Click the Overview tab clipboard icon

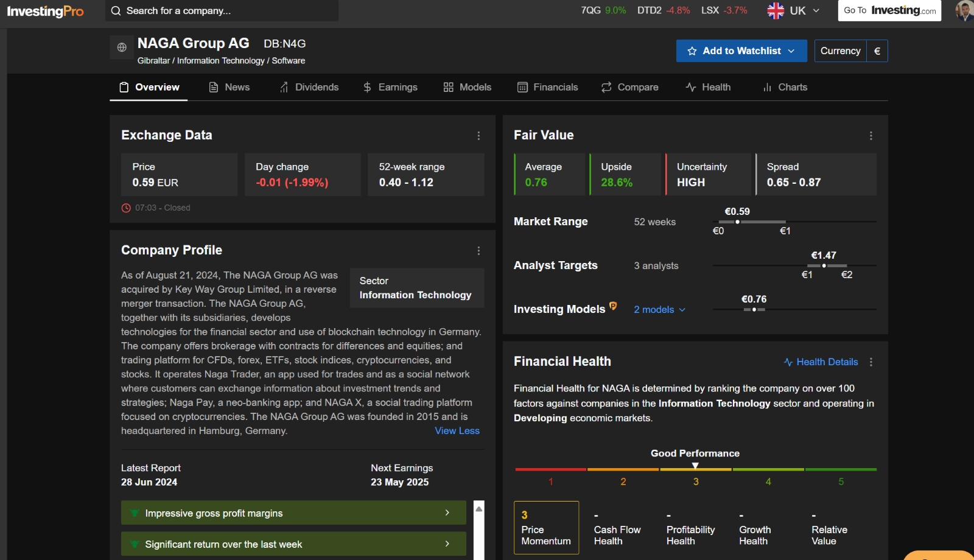pyautogui.click(x=124, y=88)
